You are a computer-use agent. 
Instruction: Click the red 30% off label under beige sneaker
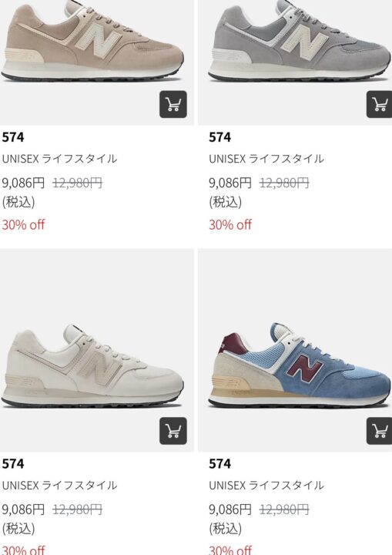[x=23, y=225]
